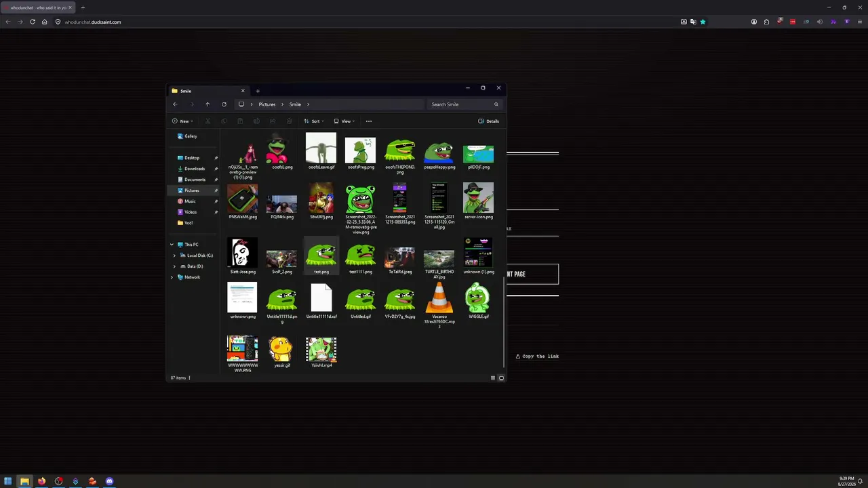Open the Sort options dropdown
The image size is (868, 488).
314,121
